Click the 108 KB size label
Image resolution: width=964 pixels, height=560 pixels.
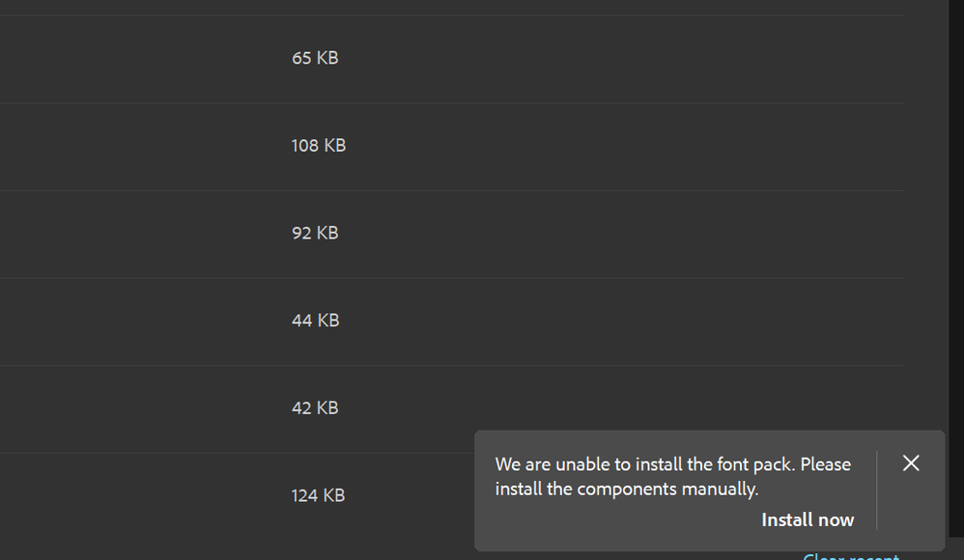point(319,146)
